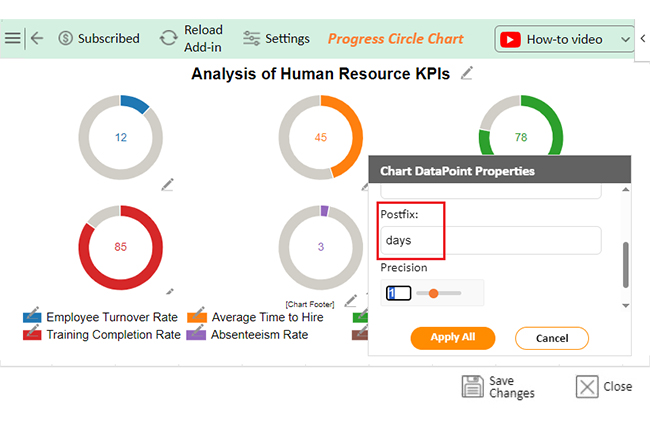
Task: Click the Employee Turnover Rate legend label
Action: 112,317
